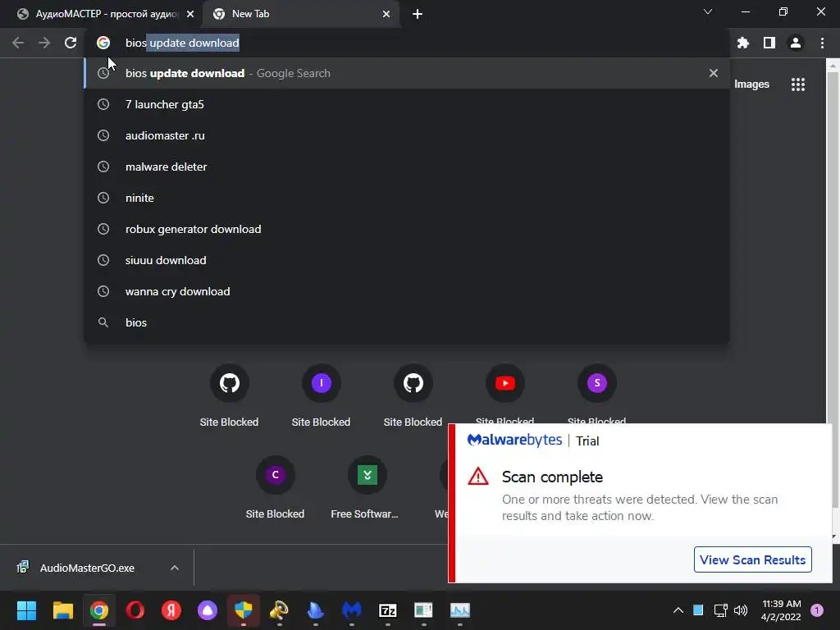Open the Images link
The height and width of the screenshot is (630, 840).
pyautogui.click(x=751, y=84)
